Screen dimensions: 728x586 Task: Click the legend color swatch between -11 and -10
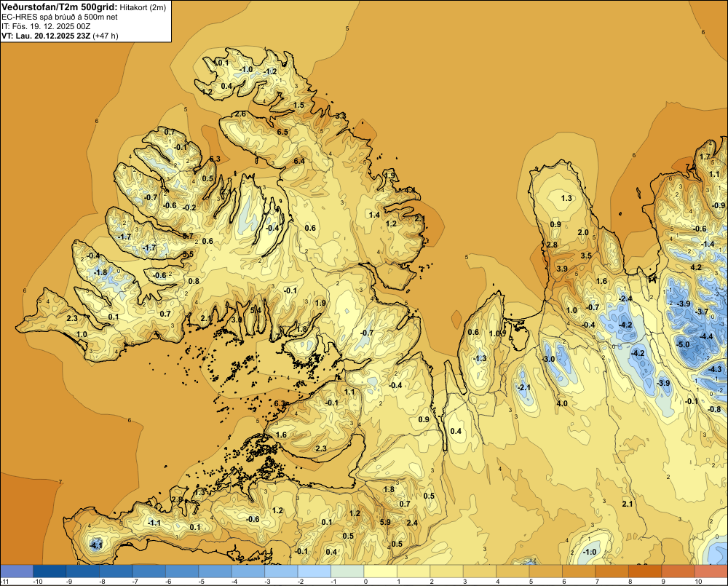pyautogui.click(x=17, y=571)
